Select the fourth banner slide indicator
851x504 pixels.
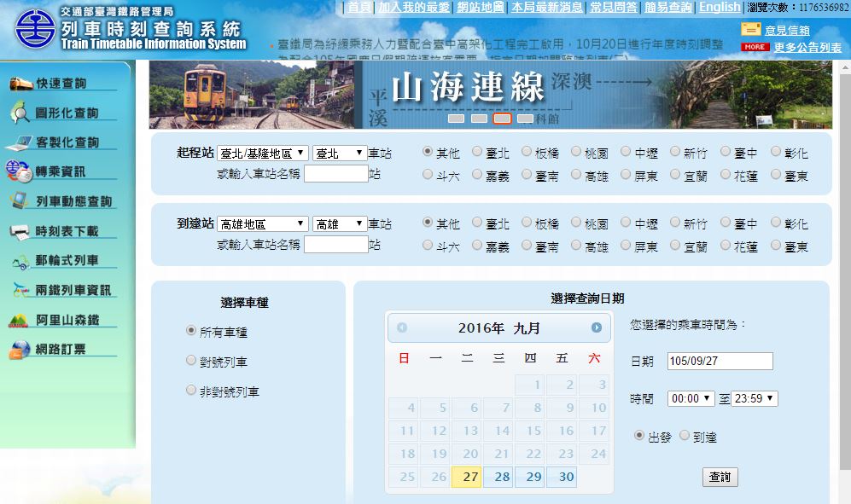525,119
